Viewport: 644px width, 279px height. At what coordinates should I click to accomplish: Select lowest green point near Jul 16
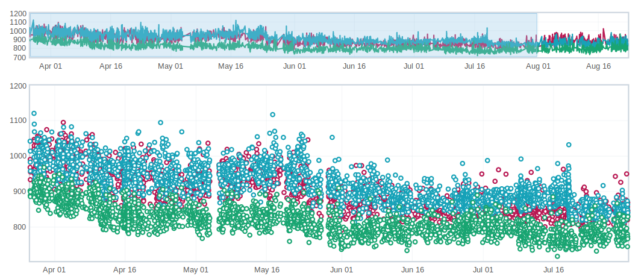tap(557, 256)
